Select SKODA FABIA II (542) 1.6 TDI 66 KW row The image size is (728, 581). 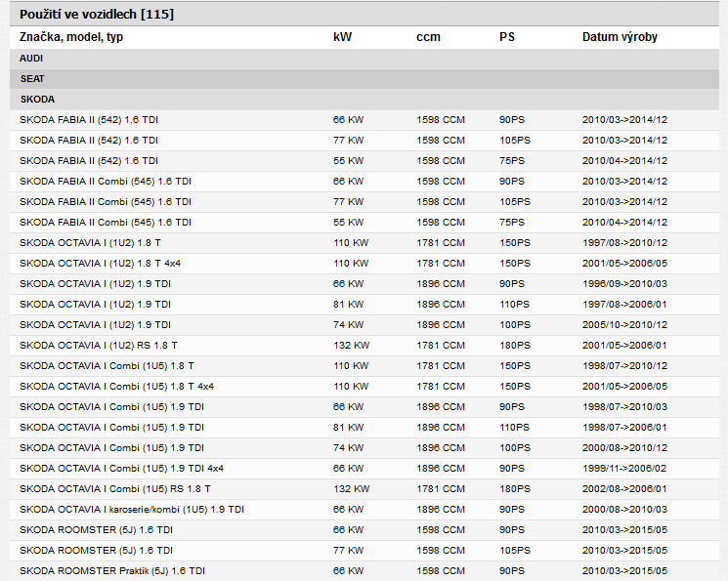coord(364,120)
